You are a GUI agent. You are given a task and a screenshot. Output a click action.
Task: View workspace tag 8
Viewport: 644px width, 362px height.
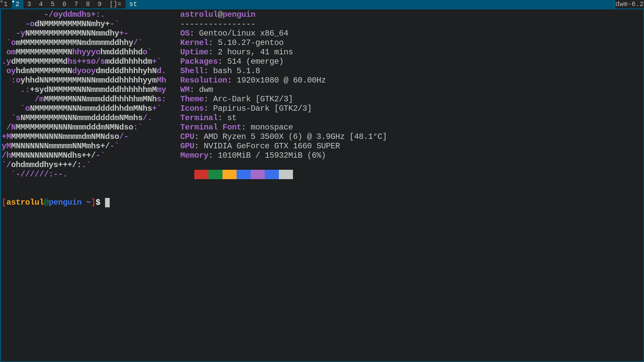(x=88, y=4)
